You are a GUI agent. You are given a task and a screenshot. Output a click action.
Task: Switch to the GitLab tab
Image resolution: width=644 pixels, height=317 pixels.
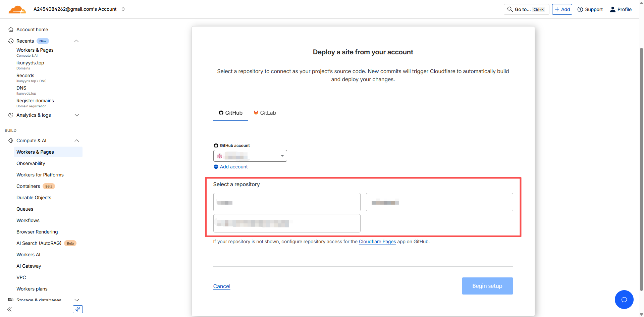(265, 113)
